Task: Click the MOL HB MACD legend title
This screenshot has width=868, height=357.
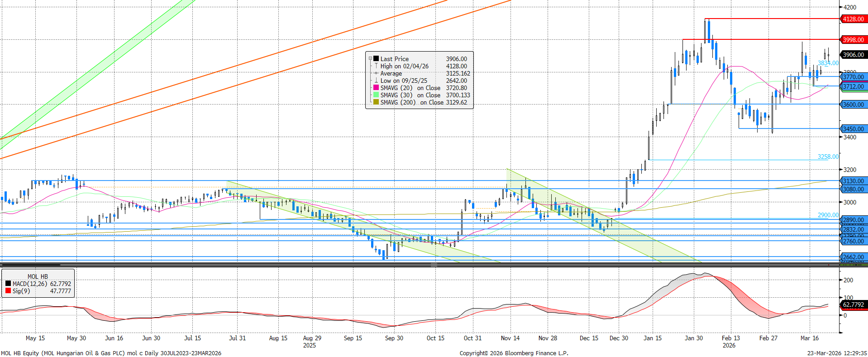Action: tap(38, 276)
